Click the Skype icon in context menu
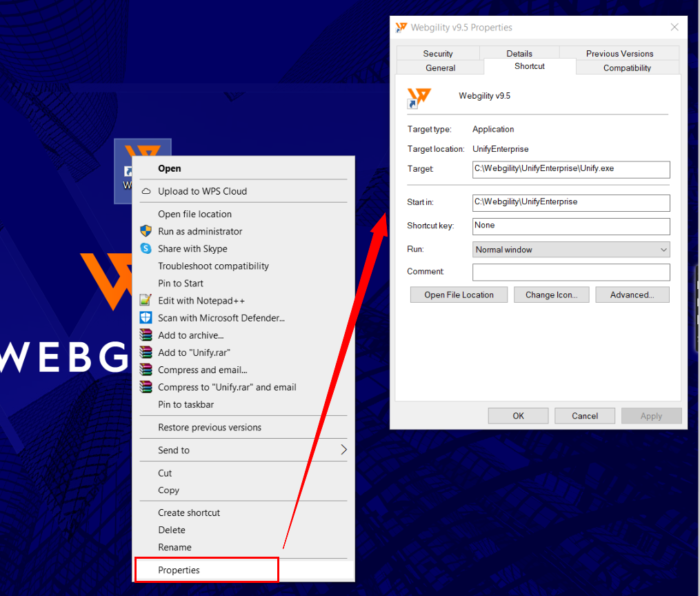Viewport: 700px width, 596px height. tap(146, 248)
